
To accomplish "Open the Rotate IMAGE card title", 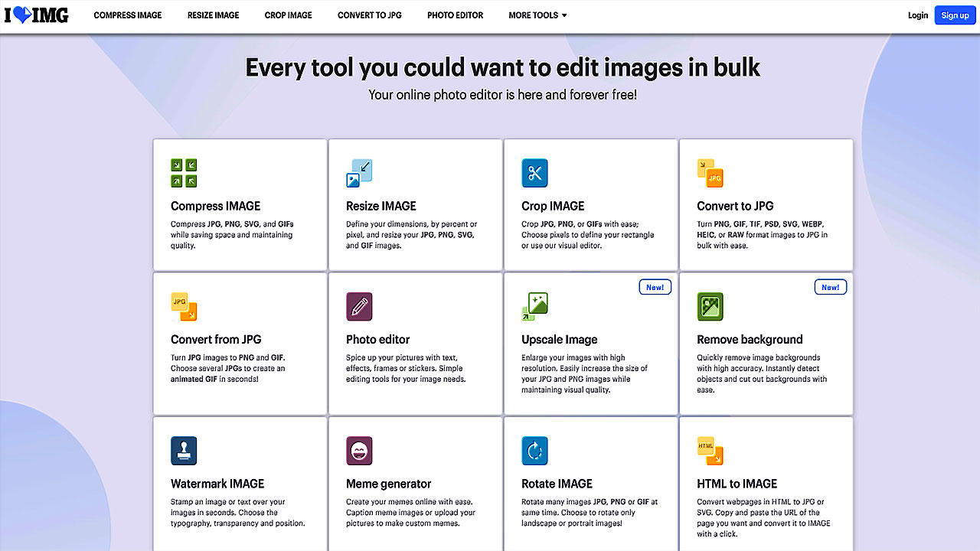I will 557,484.
